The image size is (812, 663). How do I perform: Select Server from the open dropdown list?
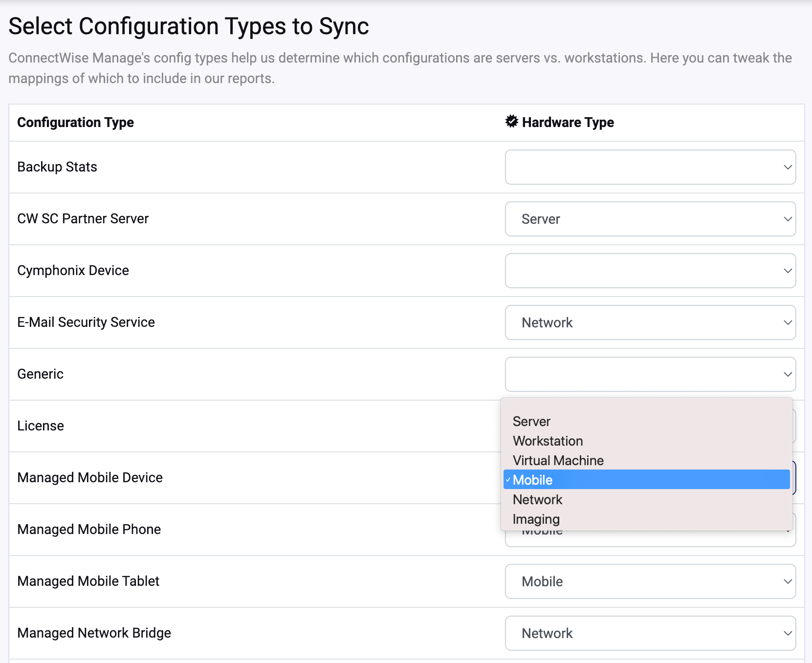(531, 421)
